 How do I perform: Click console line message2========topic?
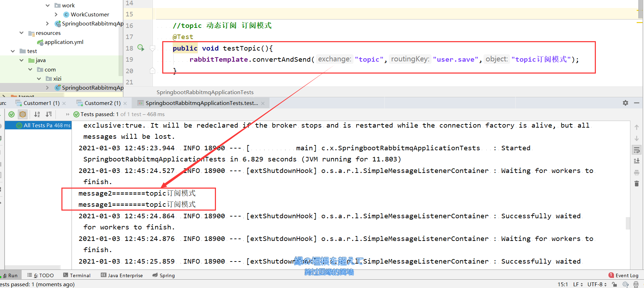point(137,193)
